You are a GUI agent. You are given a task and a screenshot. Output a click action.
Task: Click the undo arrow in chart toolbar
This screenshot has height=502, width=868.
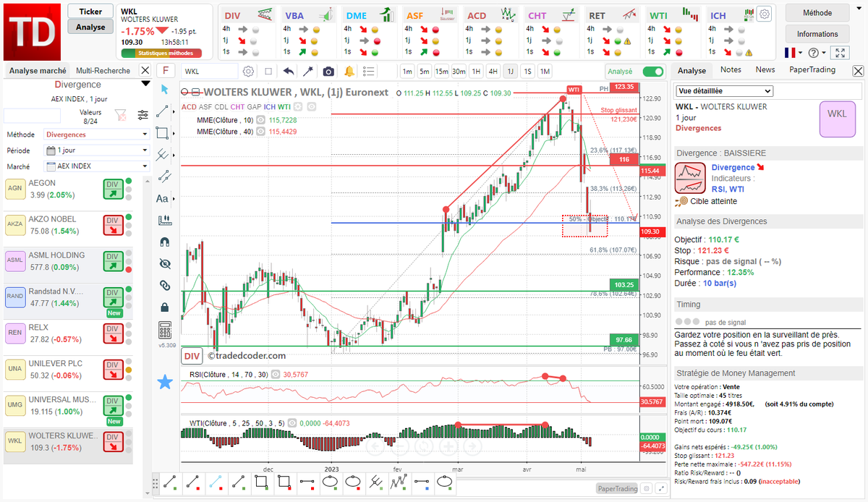point(289,72)
